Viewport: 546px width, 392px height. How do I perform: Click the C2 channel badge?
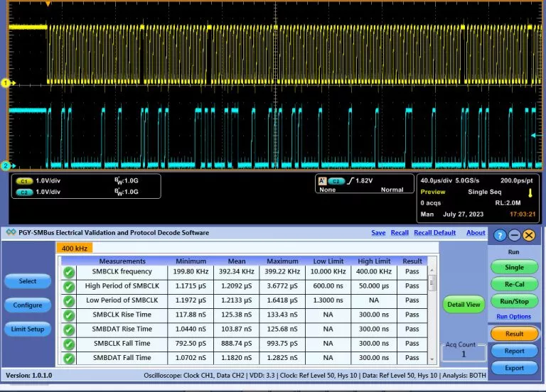[23, 192]
